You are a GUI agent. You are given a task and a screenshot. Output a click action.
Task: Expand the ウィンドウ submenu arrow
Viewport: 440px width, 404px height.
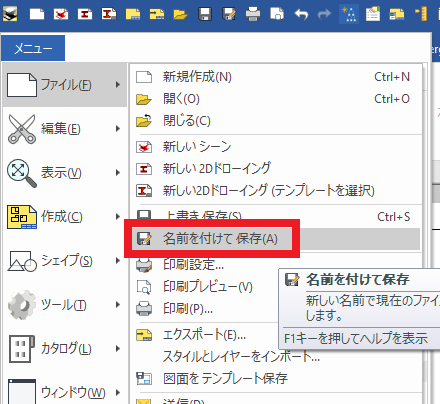pyautogui.click(x=118, y=392)
